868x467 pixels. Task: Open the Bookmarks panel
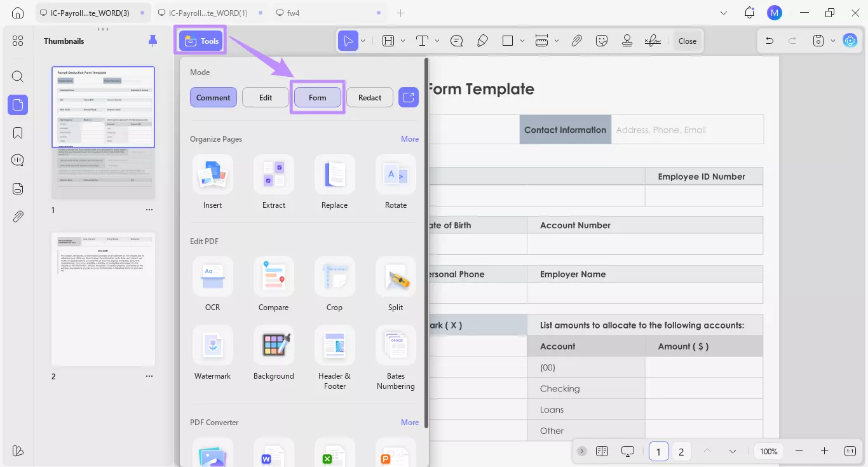pos(17,132)
